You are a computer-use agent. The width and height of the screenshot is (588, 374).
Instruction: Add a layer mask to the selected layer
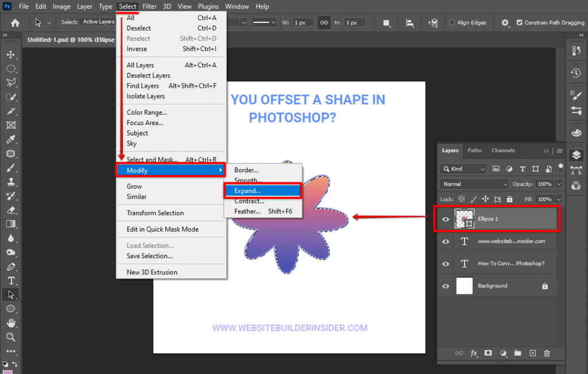pos(489,353)
